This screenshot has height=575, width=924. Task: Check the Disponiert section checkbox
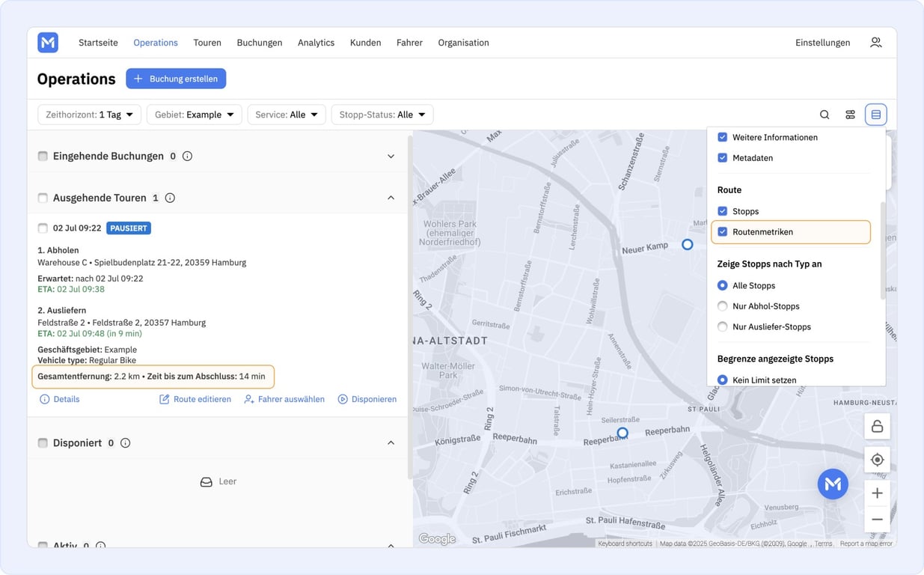pyautogui.click(x=43, y=443)
